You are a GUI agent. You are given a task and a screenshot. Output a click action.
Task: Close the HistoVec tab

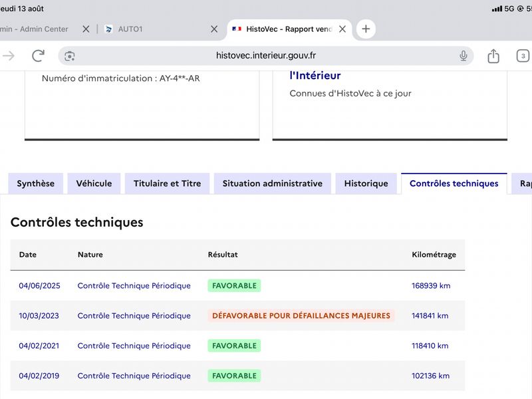coord(342,29)
